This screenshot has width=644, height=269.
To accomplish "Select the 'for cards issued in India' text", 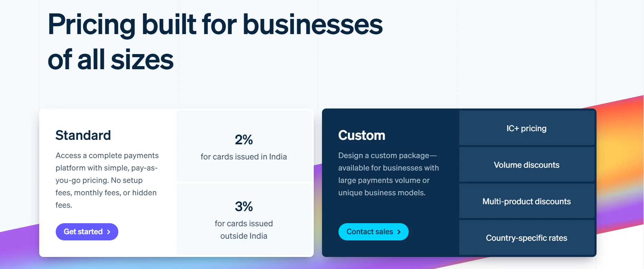I will [x=244, y=157].
